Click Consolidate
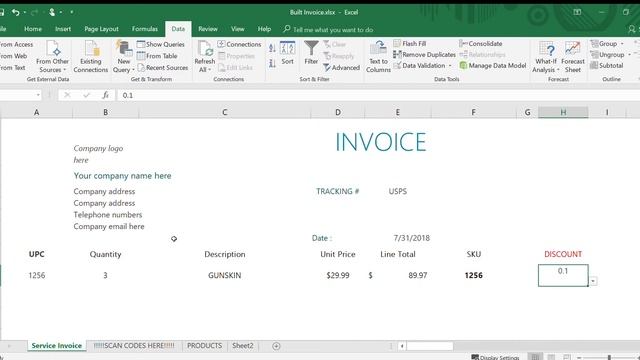This screenshot has height=360, width=640. [481, 43]
